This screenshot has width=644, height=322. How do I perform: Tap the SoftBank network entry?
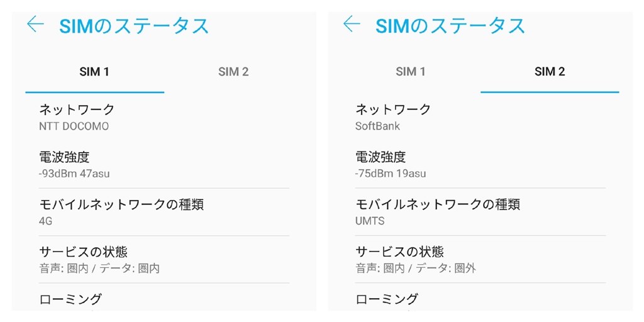378,126
